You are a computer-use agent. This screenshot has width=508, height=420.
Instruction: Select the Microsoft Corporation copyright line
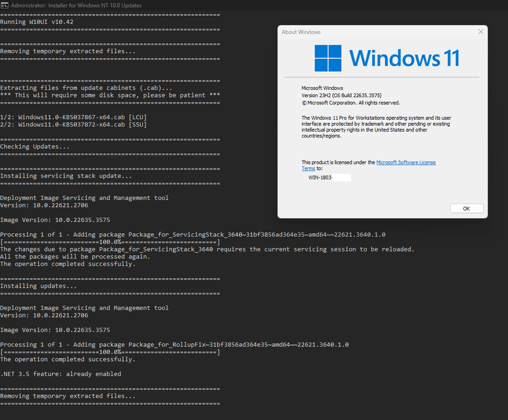coord(351,103)
